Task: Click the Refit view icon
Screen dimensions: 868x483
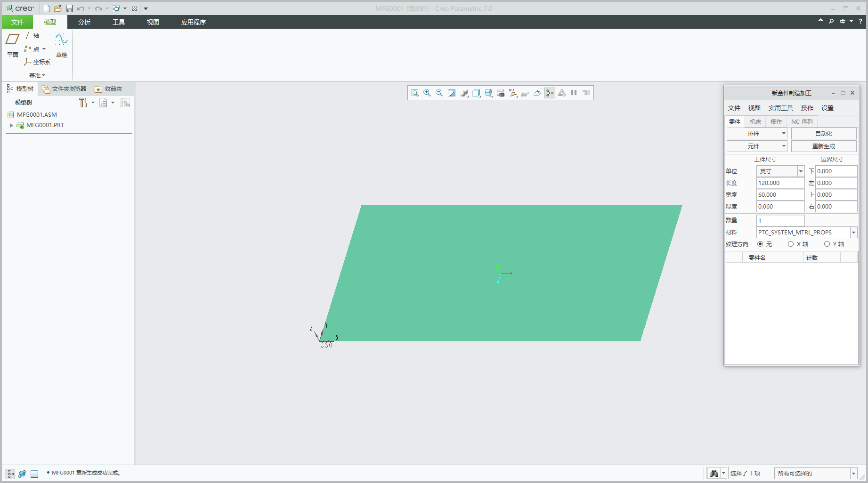Action: pyautogui.click(x=415, y=93)
